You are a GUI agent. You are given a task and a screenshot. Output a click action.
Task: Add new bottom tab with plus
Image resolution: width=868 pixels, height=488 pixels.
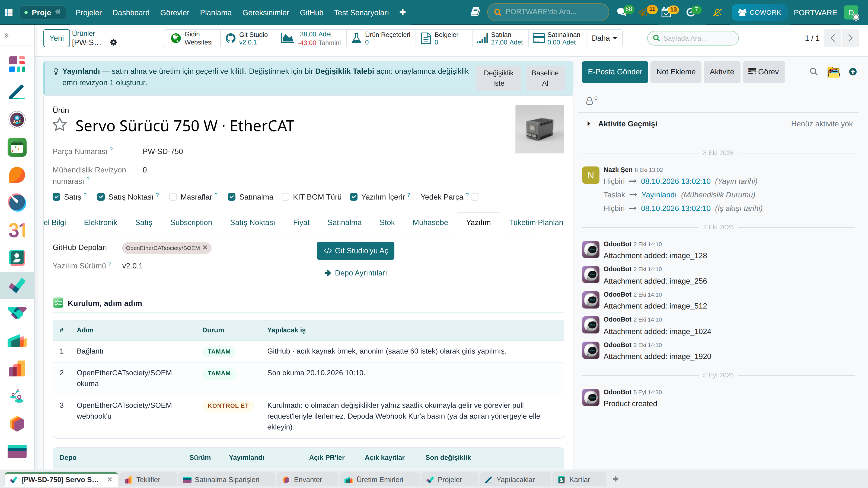click(616, 479)
